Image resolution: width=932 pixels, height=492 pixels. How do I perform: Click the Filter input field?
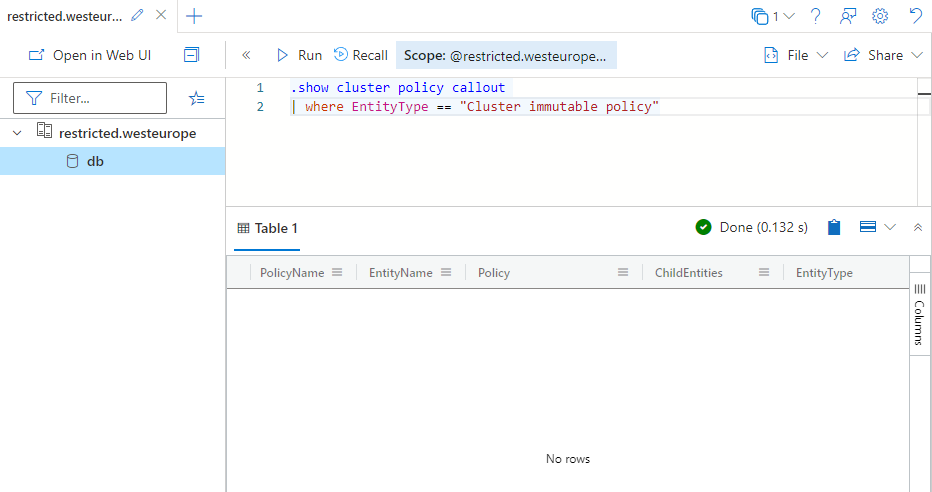point(90,98)
